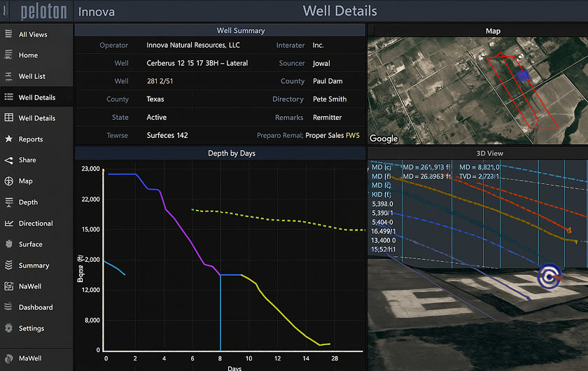The width and height of the screenshot is (588, 371).
Task: Click the Reports star icon
Action: pos(9,139)
